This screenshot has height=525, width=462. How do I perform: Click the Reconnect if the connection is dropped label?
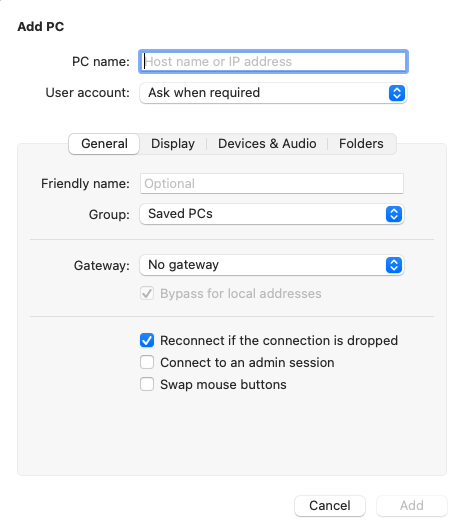coord(279,341)
